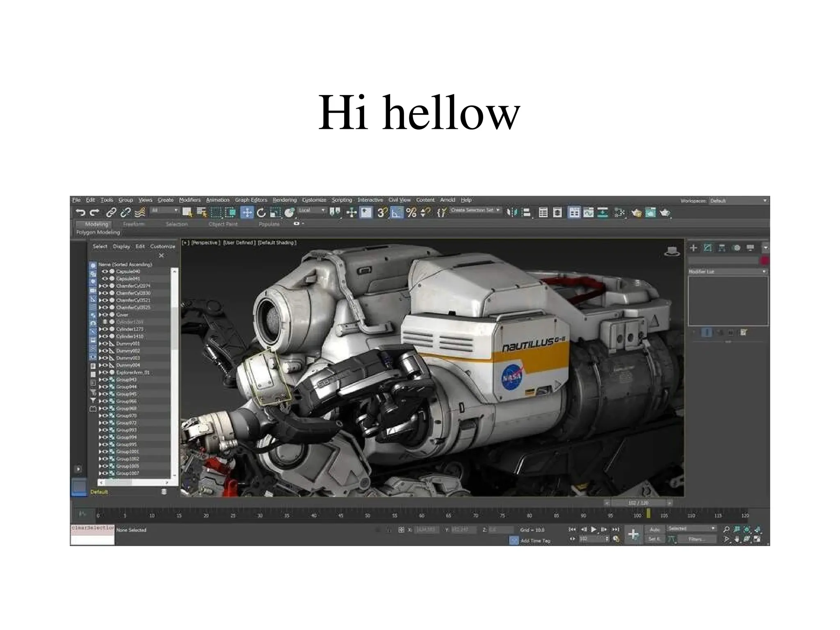Activate the Select and Move tool
Image resolution: width=840 pixels, height=630 pixels.
pyautogui.click(x=247, y=212)
